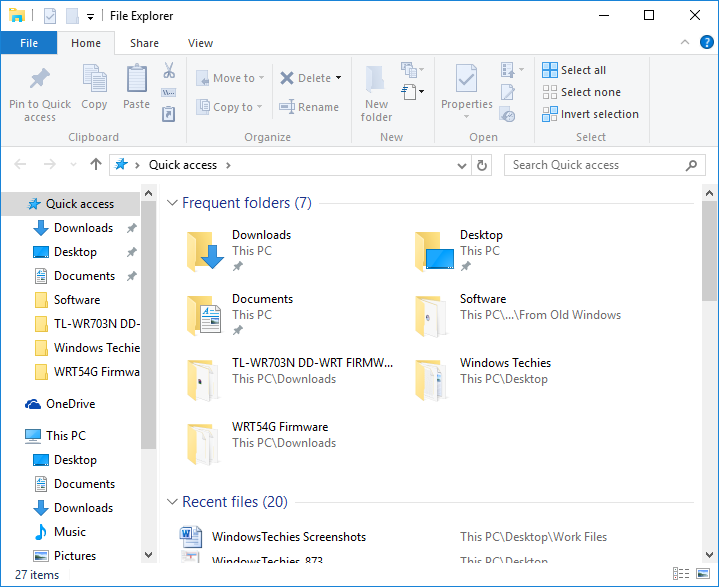
Task: Click the Refresh icon beside address bar
Action: click(481, 165)
